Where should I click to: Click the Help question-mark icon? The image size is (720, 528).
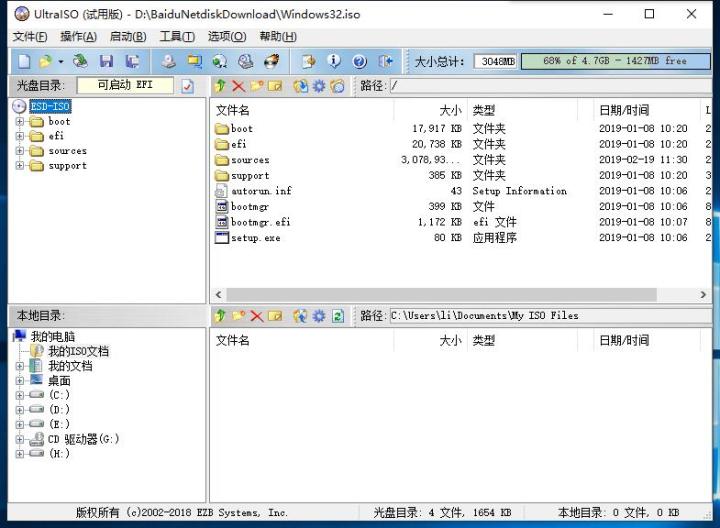click(360, 61)
